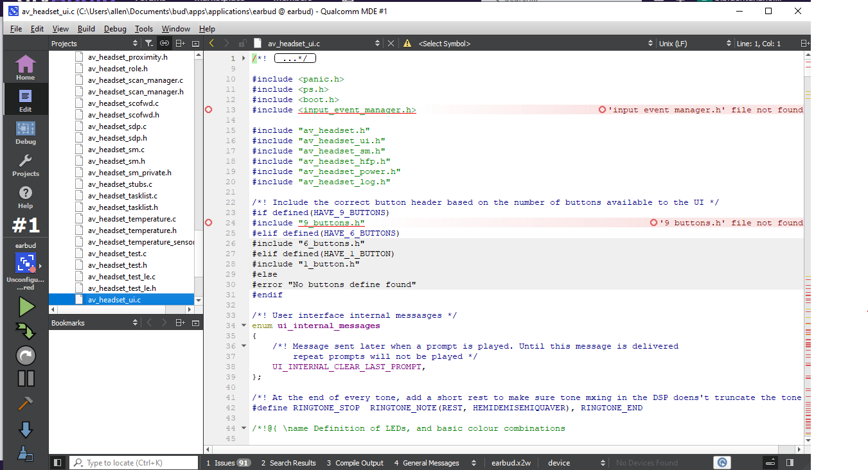Open the Compile Output pane
868x470 pixels.
pos(355,462)
